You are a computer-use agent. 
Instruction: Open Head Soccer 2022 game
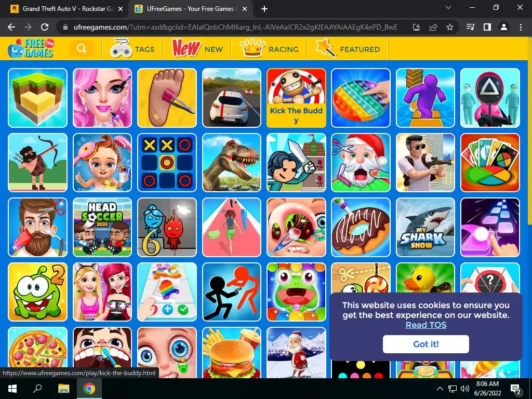[x=102, y=228]
